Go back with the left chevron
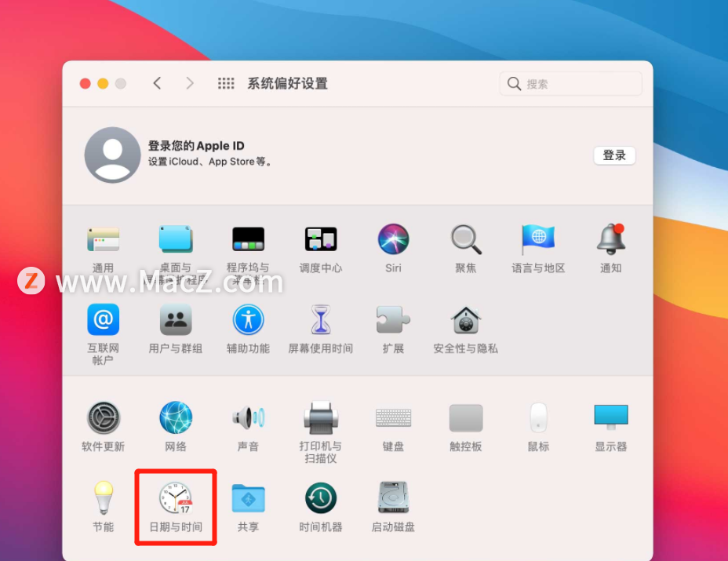 [x=157, y=83]
